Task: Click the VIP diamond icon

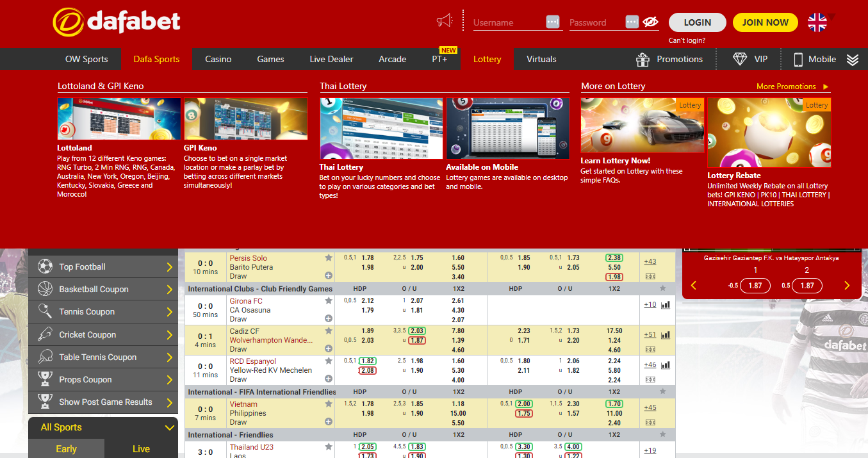Action: 740,59
